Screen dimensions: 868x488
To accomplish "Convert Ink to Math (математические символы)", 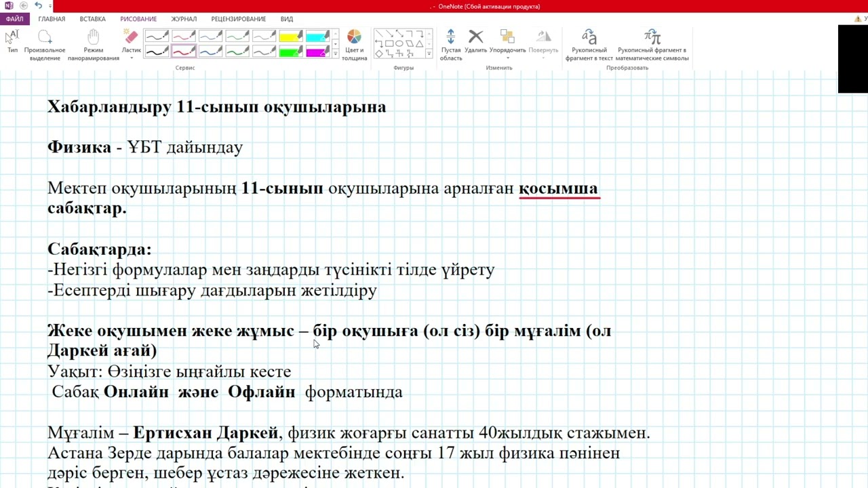I will click(x=652, y=45).
